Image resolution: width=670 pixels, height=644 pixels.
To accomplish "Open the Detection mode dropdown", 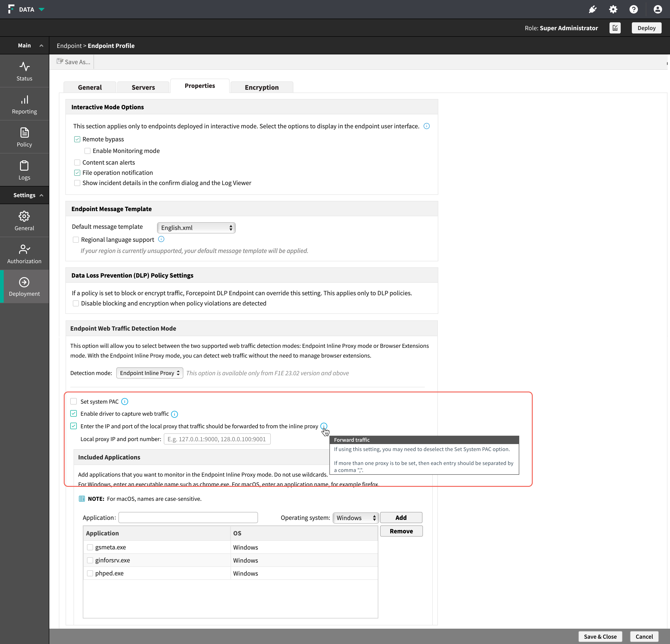I will (x=149, y=373).
